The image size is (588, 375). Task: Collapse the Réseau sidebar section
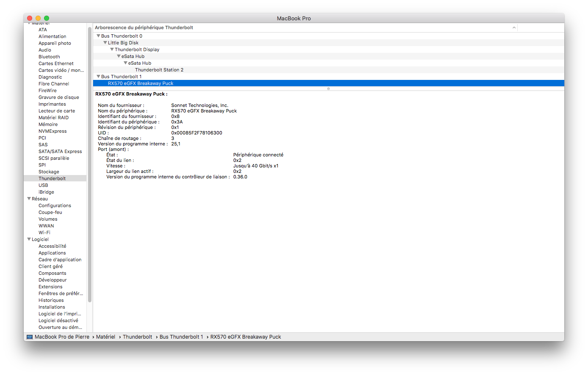click(x=29, y=199)
